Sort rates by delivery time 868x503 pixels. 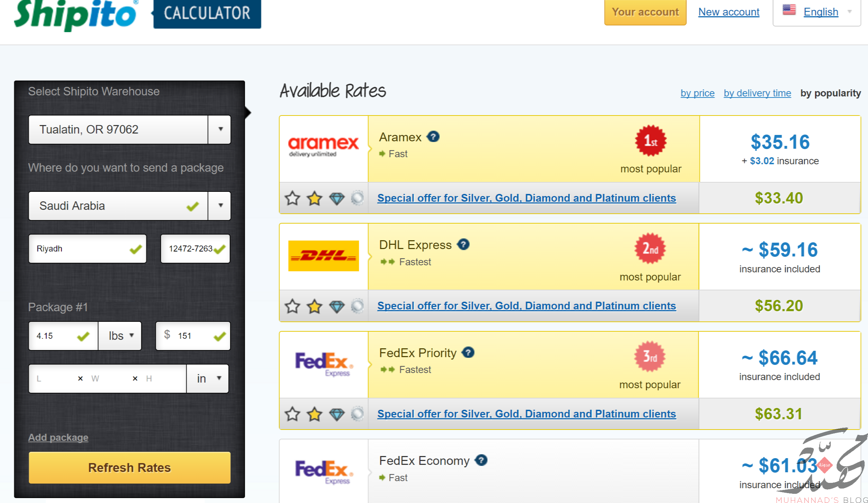(x=757, y=93)
